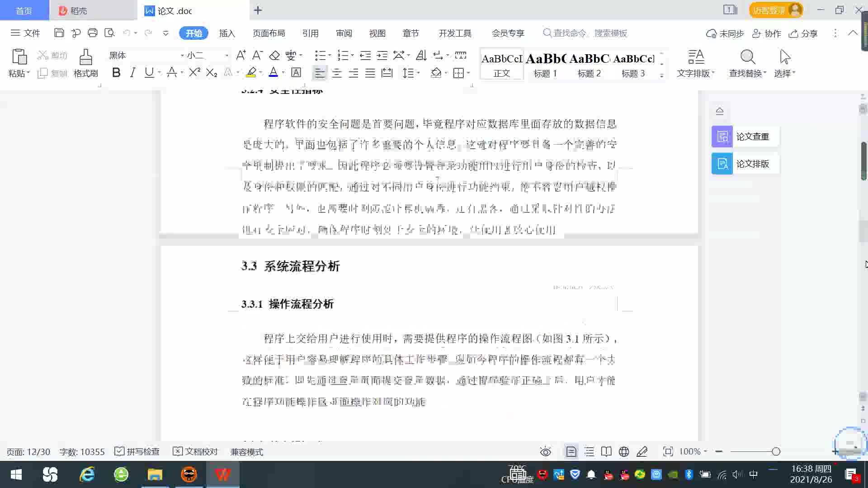Apply bold formatting with B icon

tap(116, 73)
